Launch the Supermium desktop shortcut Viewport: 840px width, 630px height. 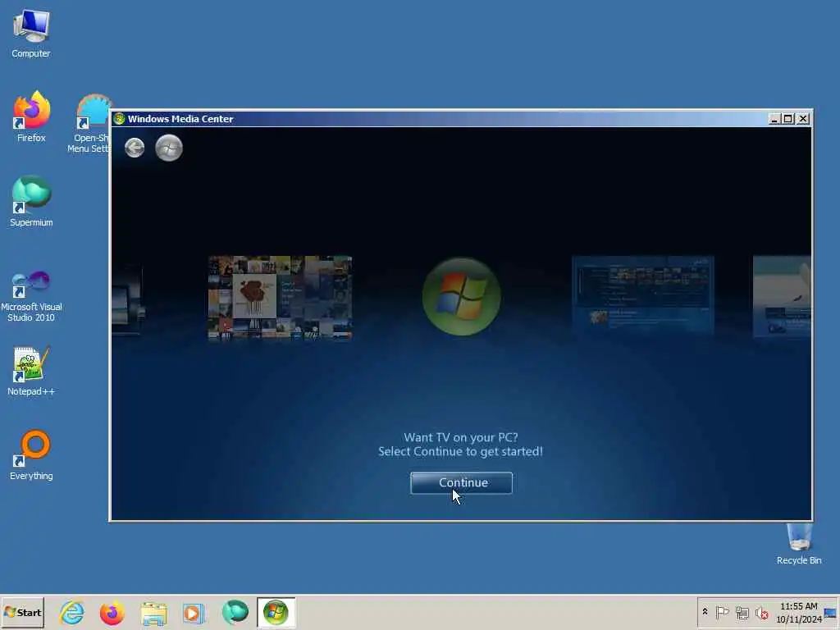click(x=31, y=201)
